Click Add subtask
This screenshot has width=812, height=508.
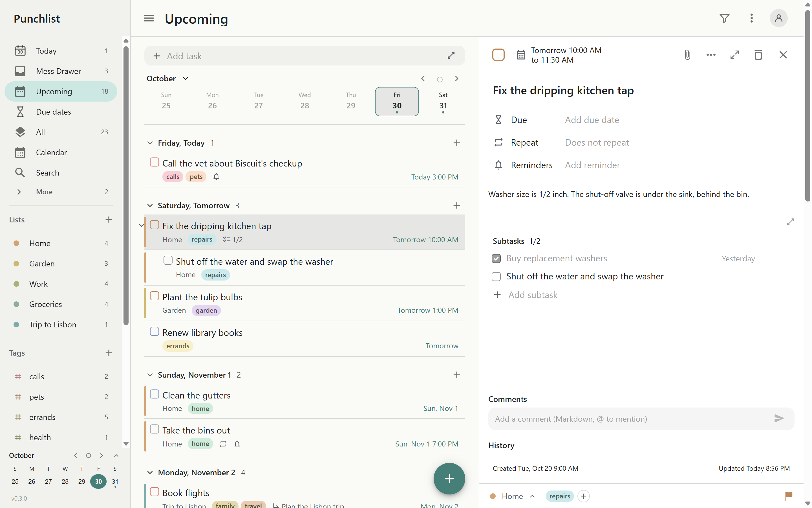point(533,295)
